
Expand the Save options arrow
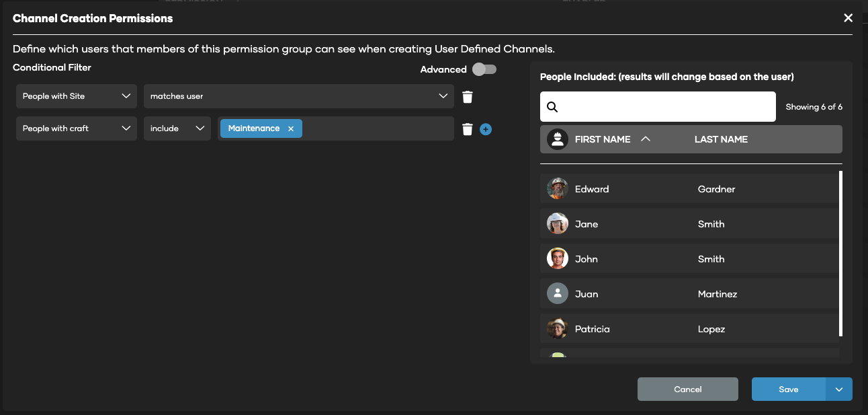[838, 389]
